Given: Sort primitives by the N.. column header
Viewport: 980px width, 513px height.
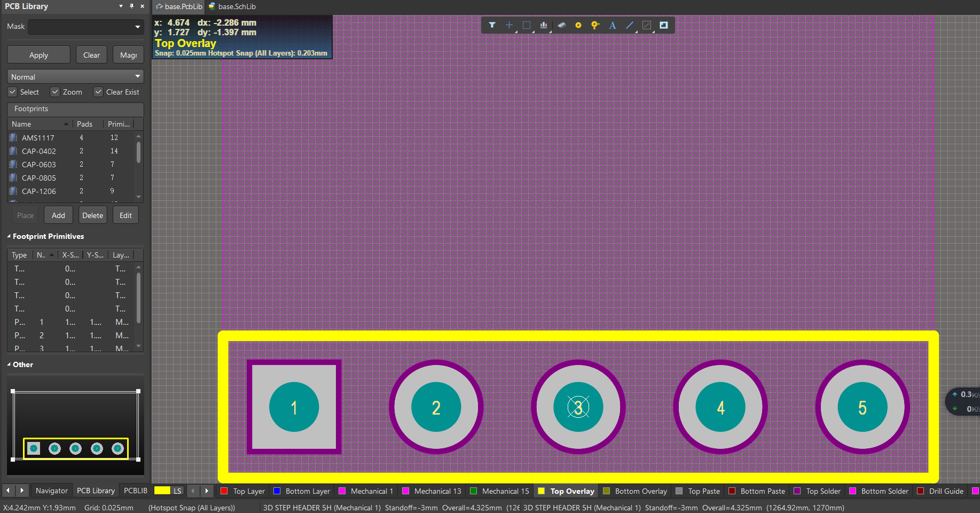Looking at the screenshot, I should point(45,255).
